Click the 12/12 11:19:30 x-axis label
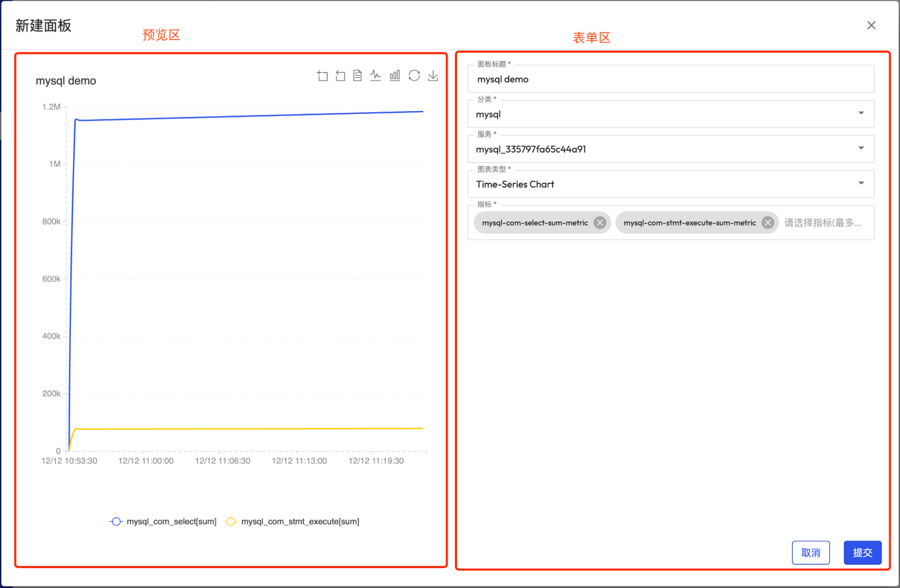Image resolution: width=900 pixels, height=588 pixels. point(376,461)
